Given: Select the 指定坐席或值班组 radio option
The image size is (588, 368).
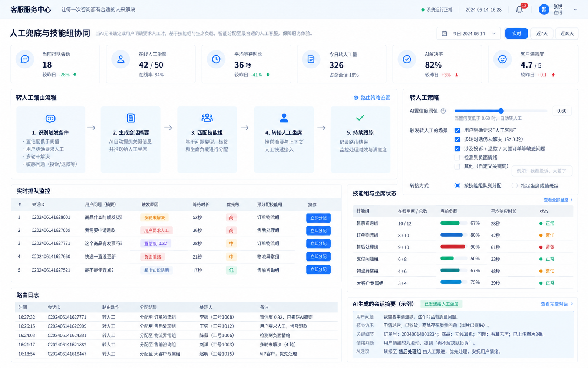Looking at the screenshot, I should click(515, 185).
